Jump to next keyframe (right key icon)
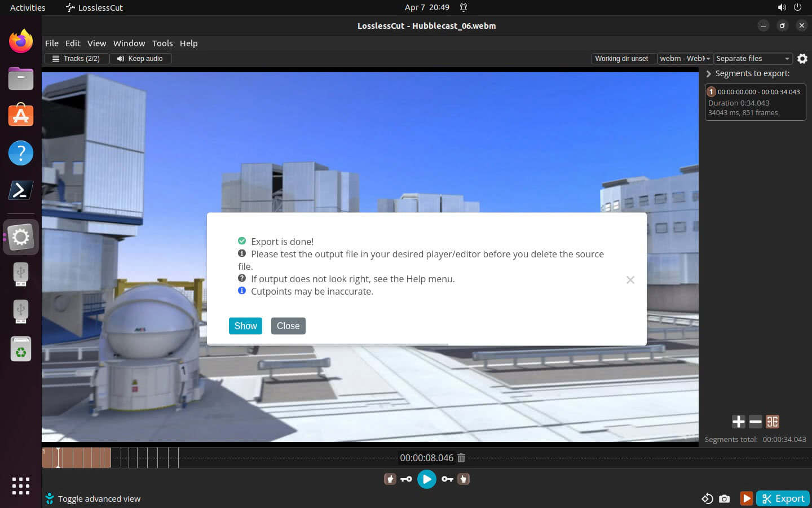Screen dimensions: 812x508 (447, 479)
